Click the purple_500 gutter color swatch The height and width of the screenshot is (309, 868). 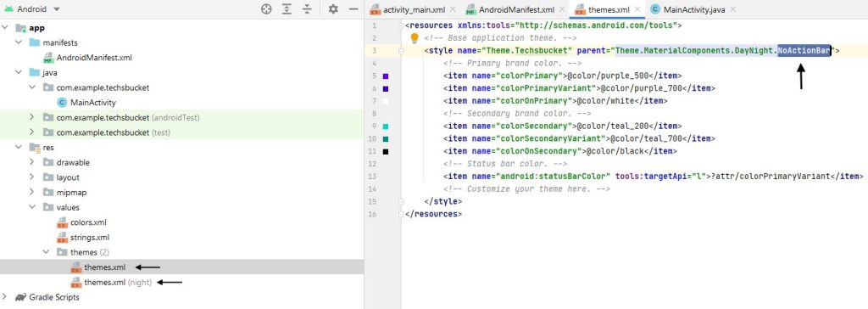click(386, 76)
